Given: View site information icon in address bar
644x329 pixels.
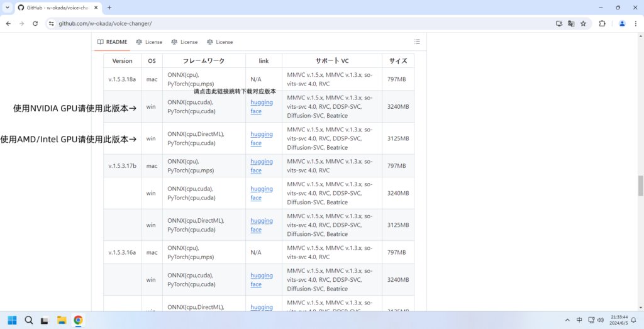Looking at the screenshot, I should pyautogui.click(x=50, y=24).
